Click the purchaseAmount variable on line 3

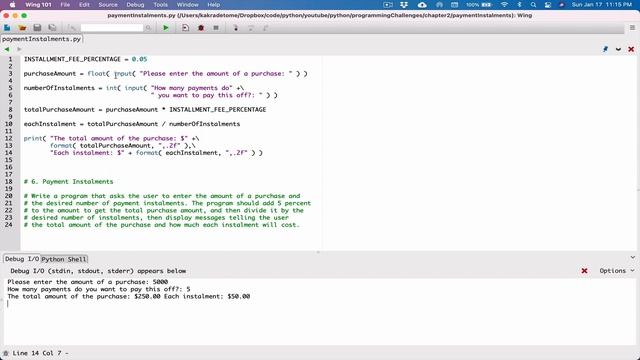pyautogui.click(x=50, y=73)
